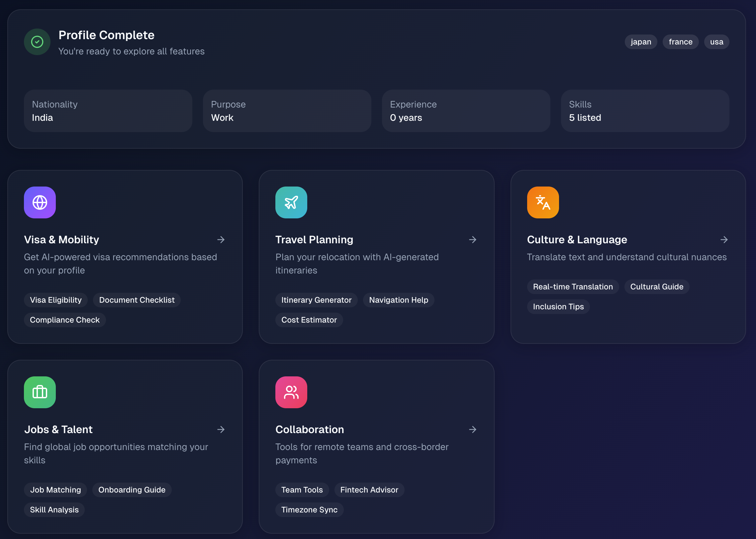Screen dimensions: 756x539
Task: Open Visa & Mobility via its arrow
Action: click(221, 240)
